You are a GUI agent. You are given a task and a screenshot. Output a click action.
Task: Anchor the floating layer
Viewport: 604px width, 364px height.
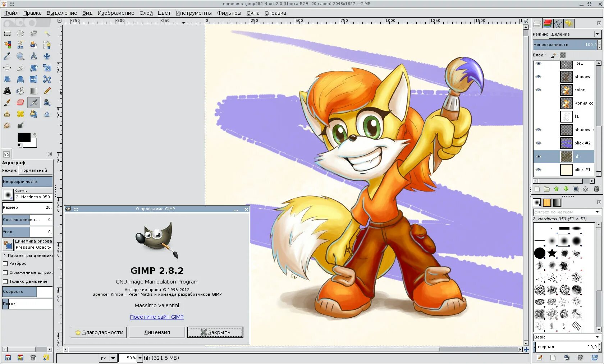[586, 189]
